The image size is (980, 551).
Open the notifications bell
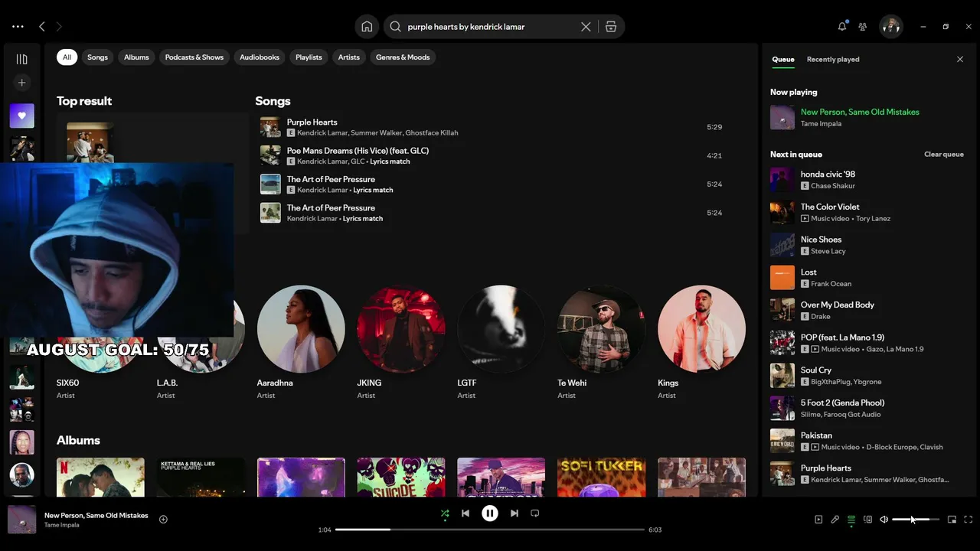pyautogui.click(x=842, y=26)
